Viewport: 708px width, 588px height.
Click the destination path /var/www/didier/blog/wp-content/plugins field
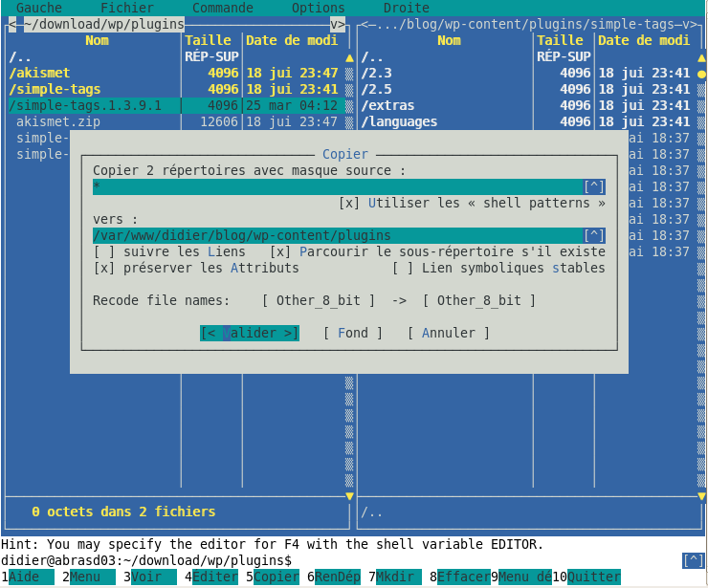[338, 235]
